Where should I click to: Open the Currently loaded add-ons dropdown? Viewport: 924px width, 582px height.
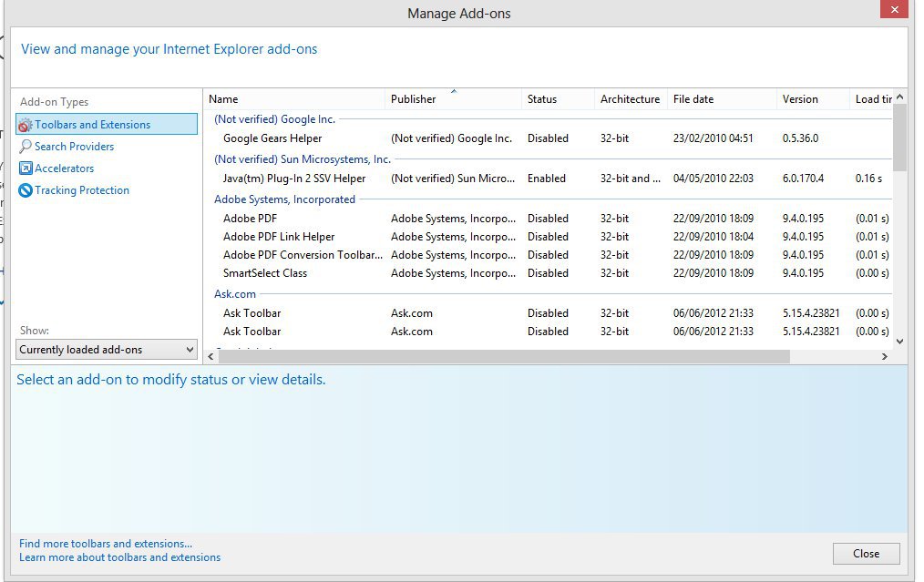point(107,350)
